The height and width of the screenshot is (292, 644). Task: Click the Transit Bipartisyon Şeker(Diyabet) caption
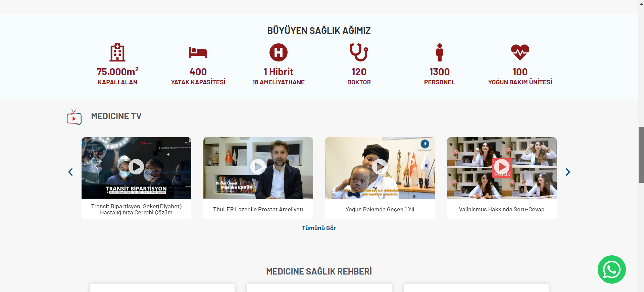coord(136,209)
